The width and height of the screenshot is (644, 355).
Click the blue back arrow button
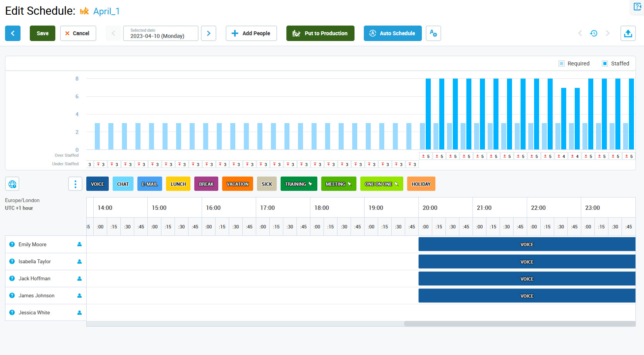pos(13,33)
